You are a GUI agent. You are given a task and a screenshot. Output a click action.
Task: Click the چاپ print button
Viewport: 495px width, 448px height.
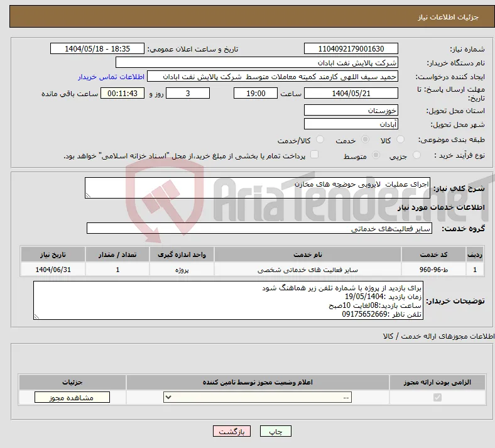[276, 431]
